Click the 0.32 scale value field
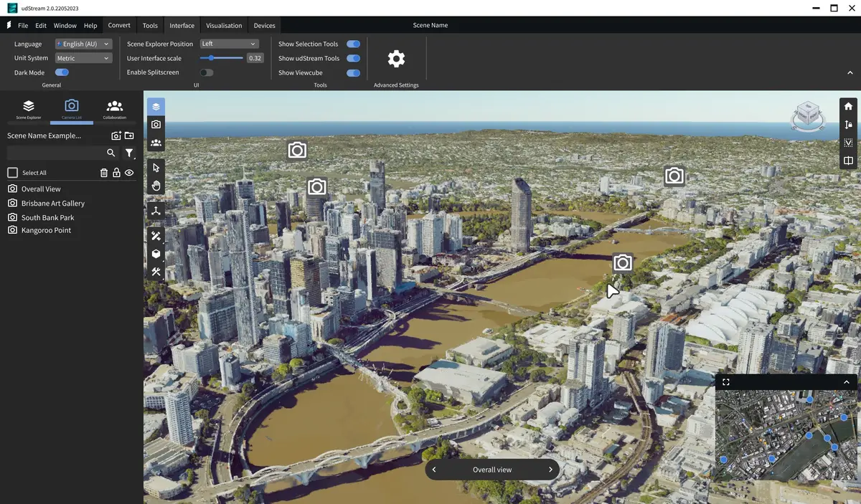 tap(255, 58)
